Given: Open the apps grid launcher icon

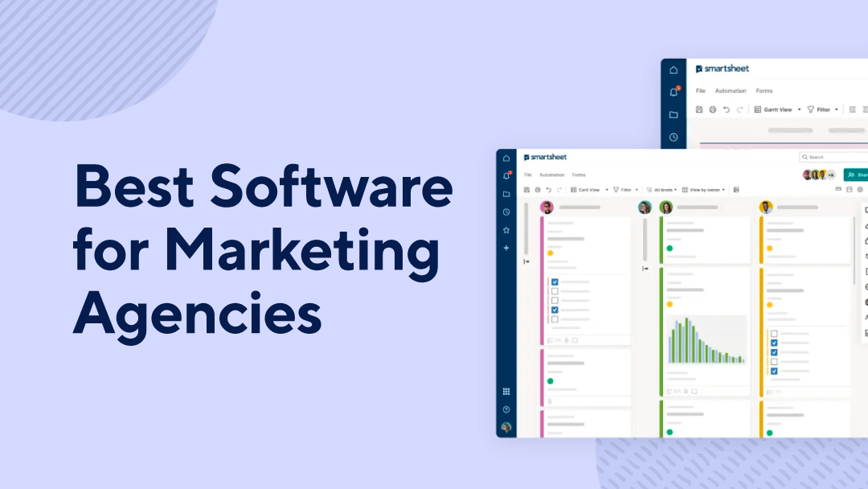Looking at the screenshot, I should [506, 392].
